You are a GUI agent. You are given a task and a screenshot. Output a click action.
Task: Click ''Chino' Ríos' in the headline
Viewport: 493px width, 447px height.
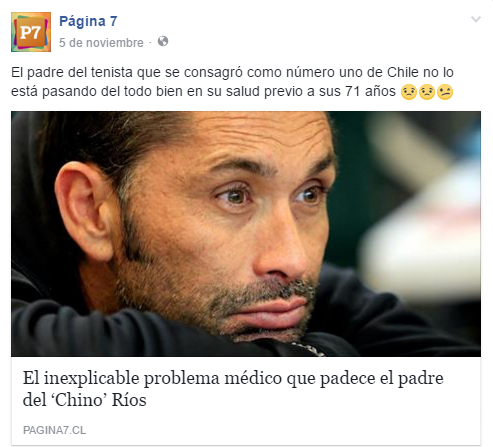pos(99,400)
